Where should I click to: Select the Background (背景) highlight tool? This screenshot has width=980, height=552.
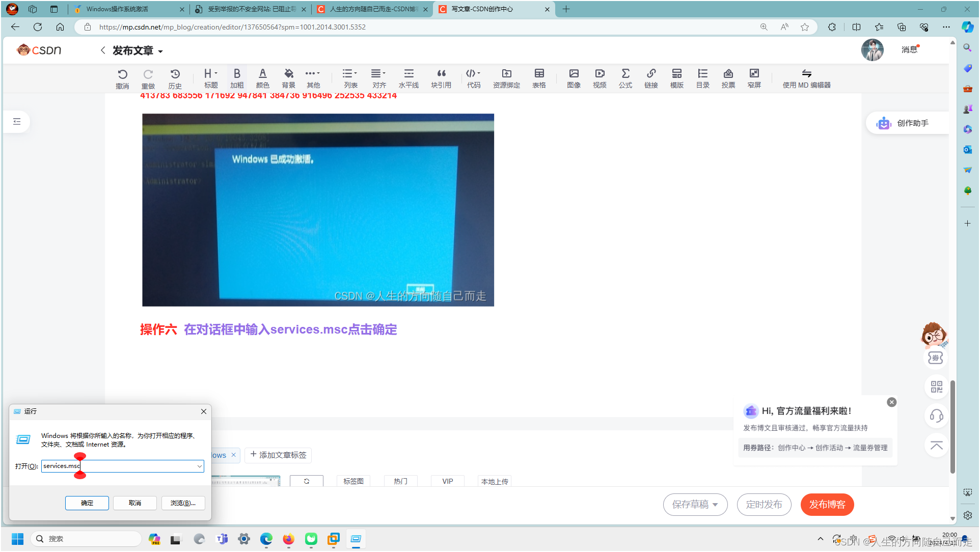pyautogui.click(x=288, y=78)
